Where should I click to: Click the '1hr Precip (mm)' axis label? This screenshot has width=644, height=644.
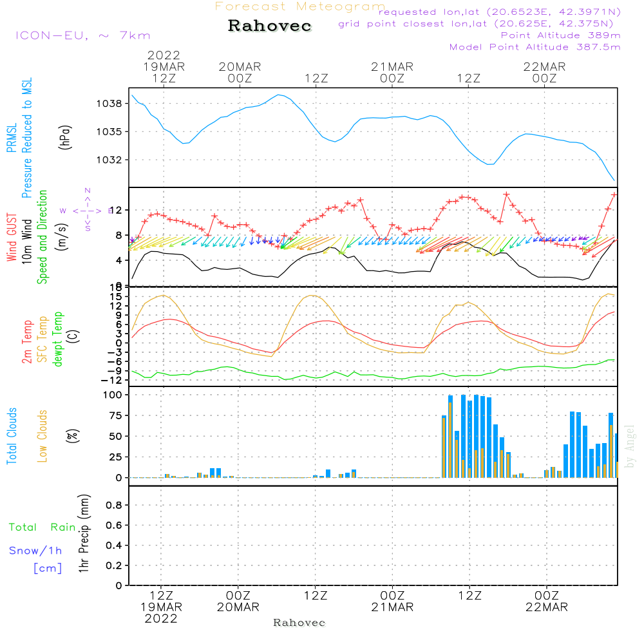[84, 533]
